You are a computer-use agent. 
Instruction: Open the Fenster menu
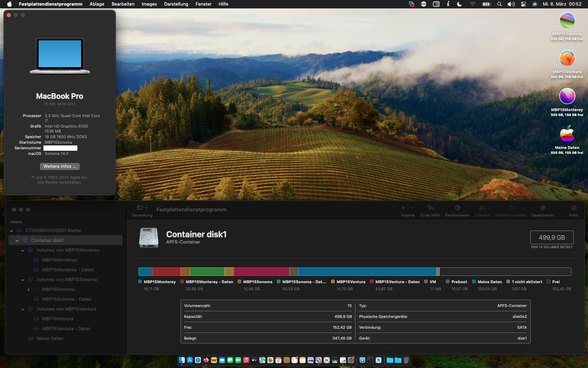tap(203, 4)
